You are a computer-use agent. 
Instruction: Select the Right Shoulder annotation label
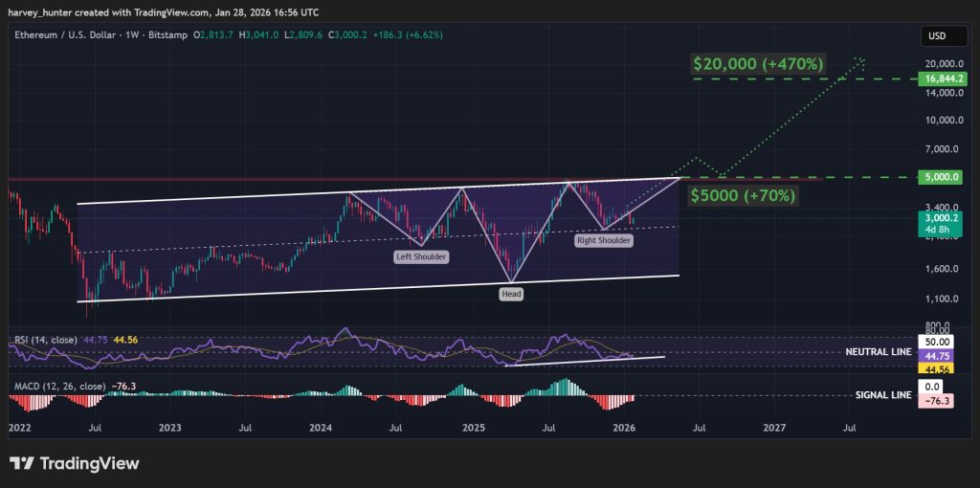[x=603, y=241]
